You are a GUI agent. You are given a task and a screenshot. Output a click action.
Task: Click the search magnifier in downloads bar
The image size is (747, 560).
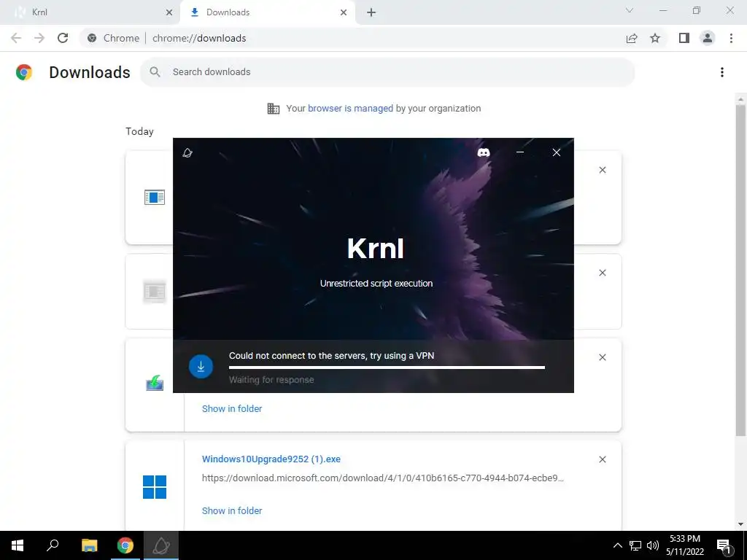click(x=155, y=72)
